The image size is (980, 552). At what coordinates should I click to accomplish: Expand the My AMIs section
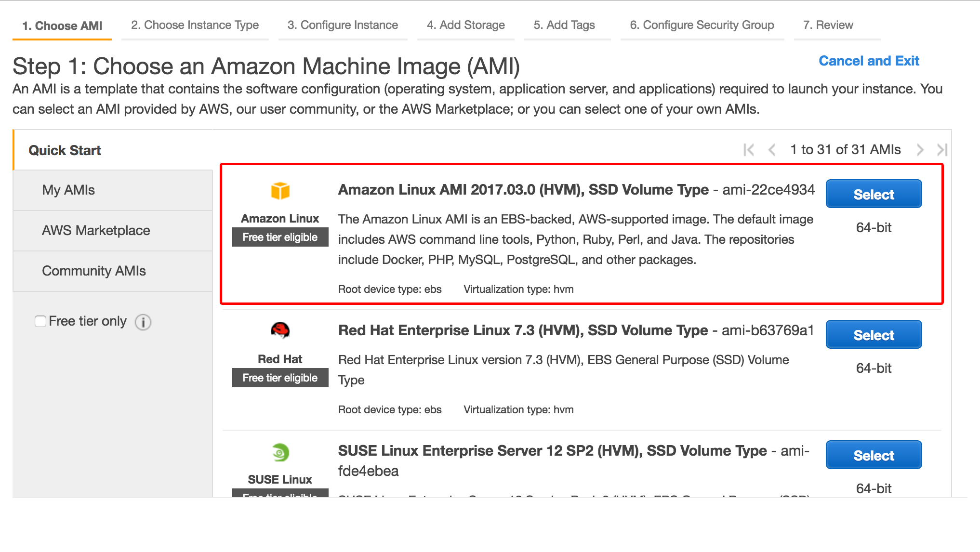tap(67, 189)
